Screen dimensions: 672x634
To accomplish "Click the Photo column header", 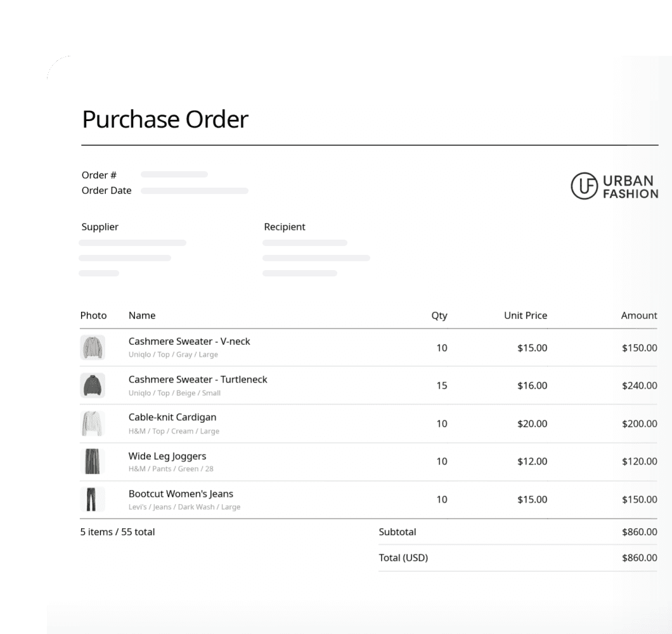I will point(93,316).
